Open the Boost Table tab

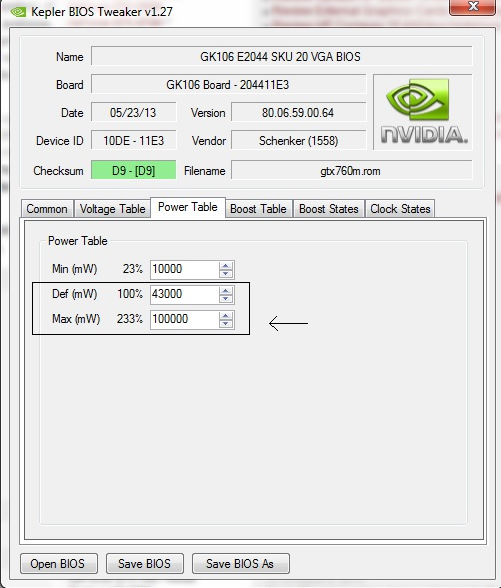coord(258,208)
